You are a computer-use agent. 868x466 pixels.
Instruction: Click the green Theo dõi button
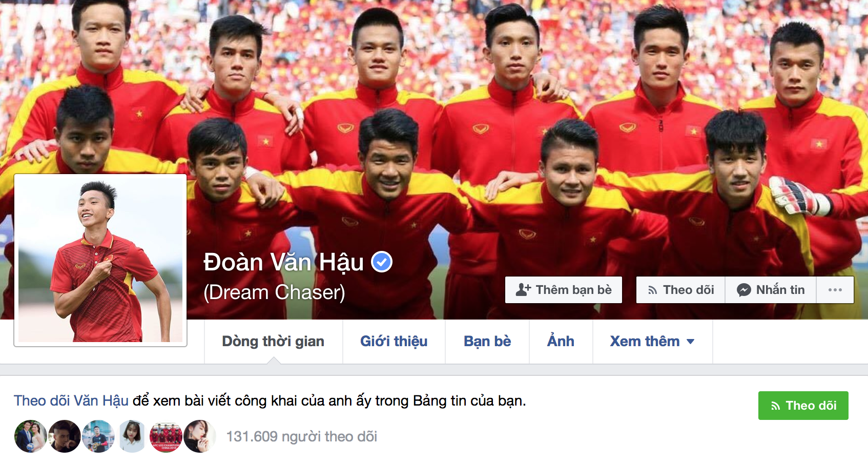click(x=803, y=406)
